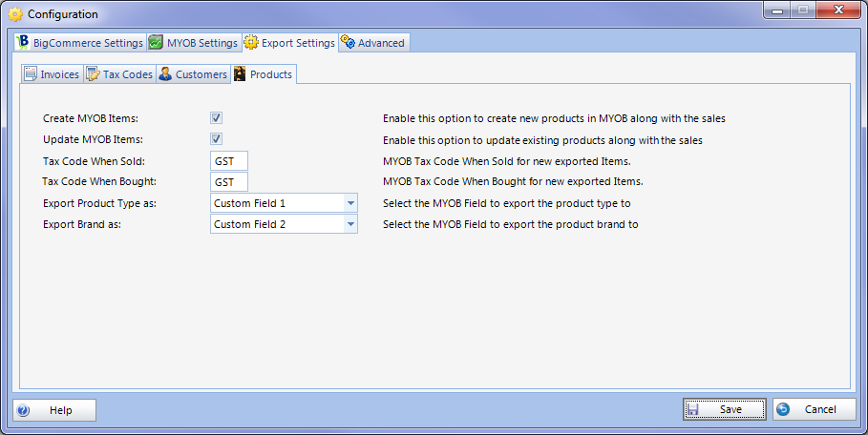868x435 pixels.
Task: Click the 'Create MYOB Items:' label
Action: pyautogui.click(x=91, y=118)
